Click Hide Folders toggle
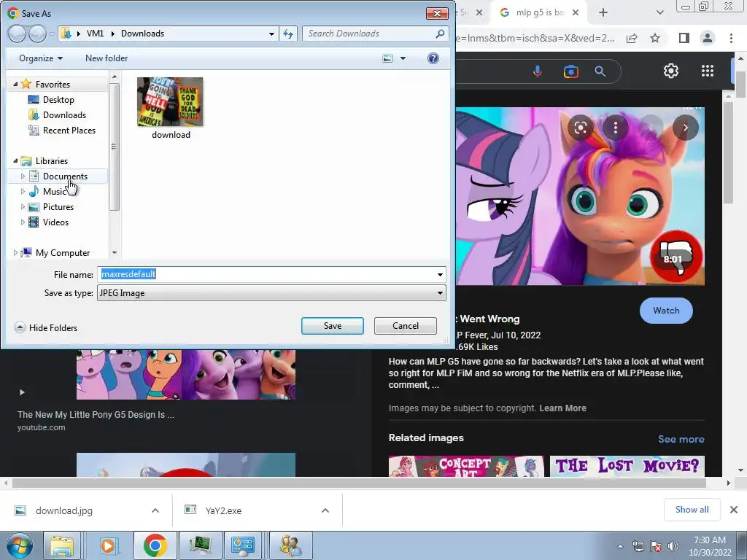The height and width of the screenshot is (560, 747). point(46,327)
